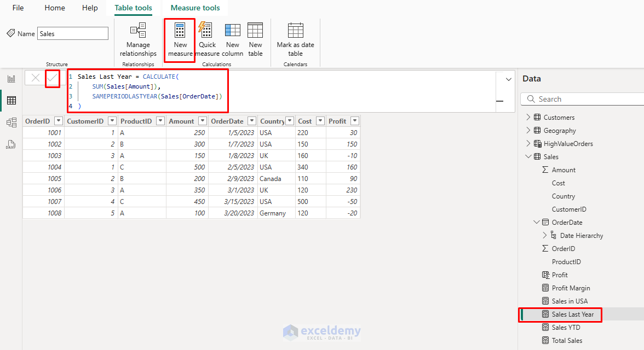644x350 pixels.
Task: Select the ProductID field in Sales
Action: point(566,262)
